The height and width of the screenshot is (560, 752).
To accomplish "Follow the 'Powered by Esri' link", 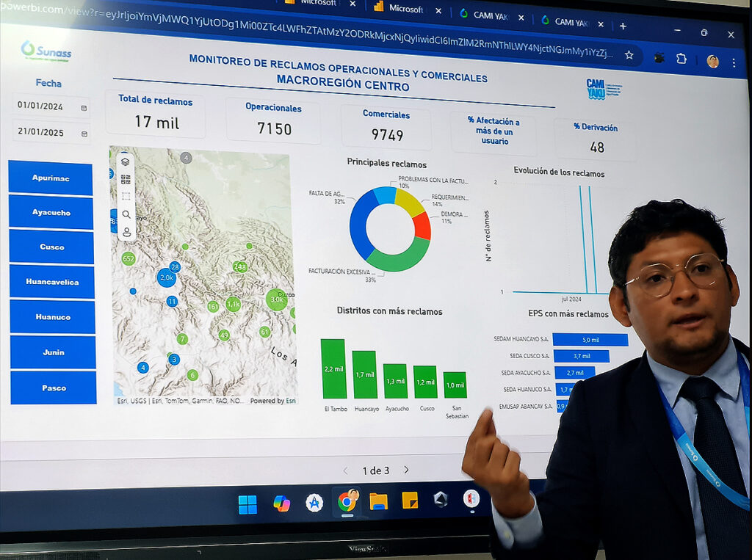I will point(273,401).
